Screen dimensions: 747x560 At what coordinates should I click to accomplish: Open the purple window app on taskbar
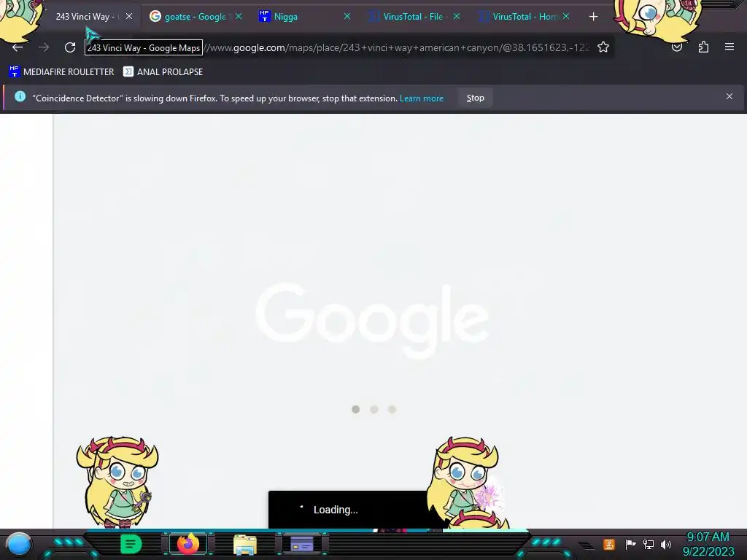click(x=301, y=544)
